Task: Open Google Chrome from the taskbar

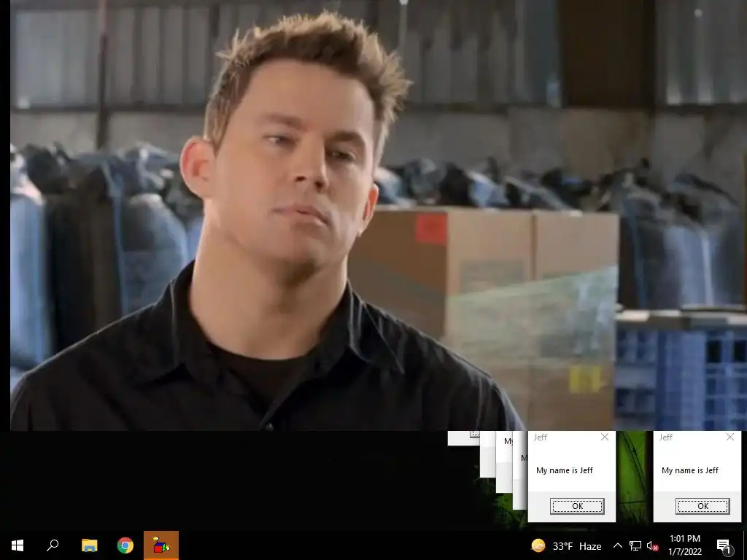Action: coord(125,545)
